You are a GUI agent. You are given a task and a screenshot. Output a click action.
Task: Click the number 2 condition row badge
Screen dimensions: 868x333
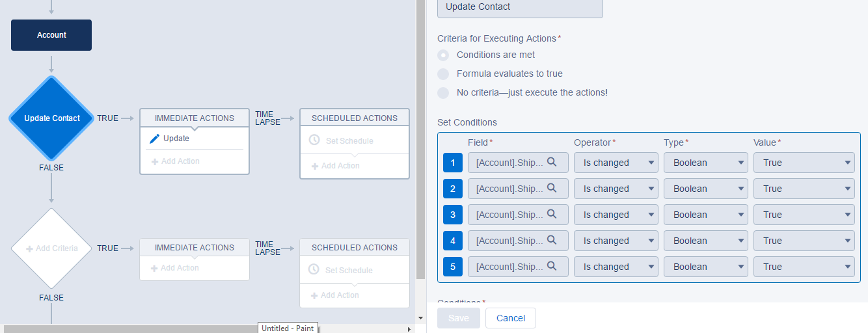coord(452,189)
